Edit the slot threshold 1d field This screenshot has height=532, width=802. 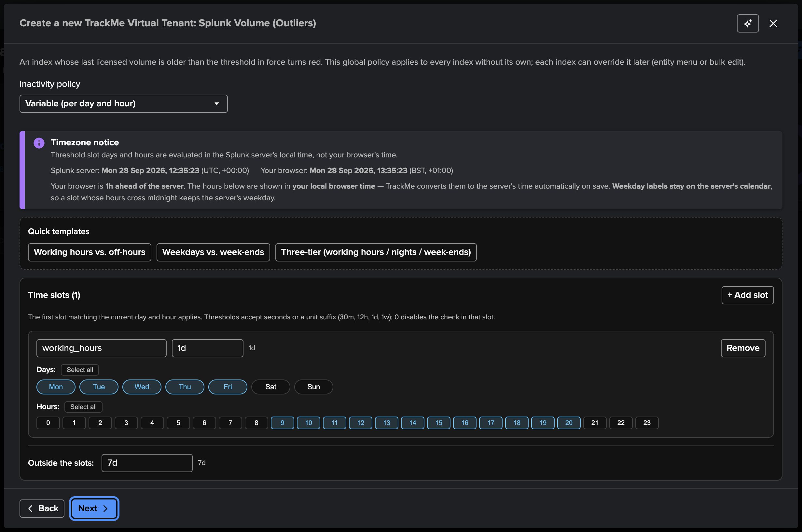(207, 348)
